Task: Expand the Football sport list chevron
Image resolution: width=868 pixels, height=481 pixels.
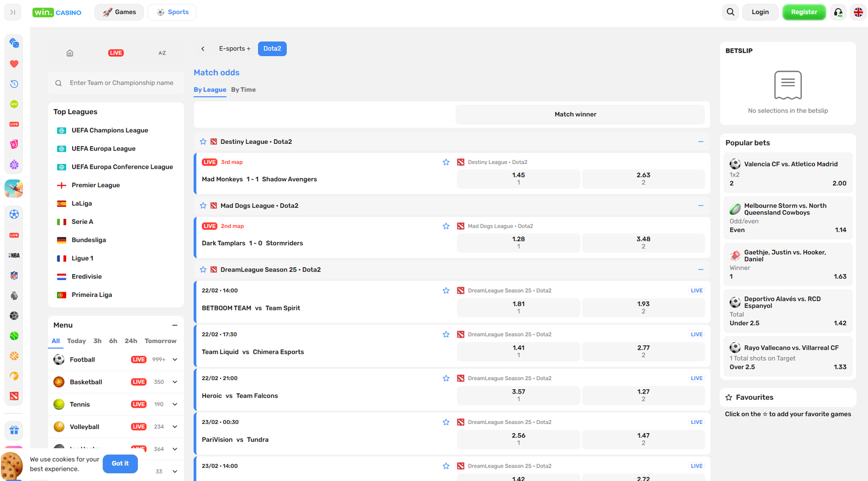Action: [x=175, y=359]
